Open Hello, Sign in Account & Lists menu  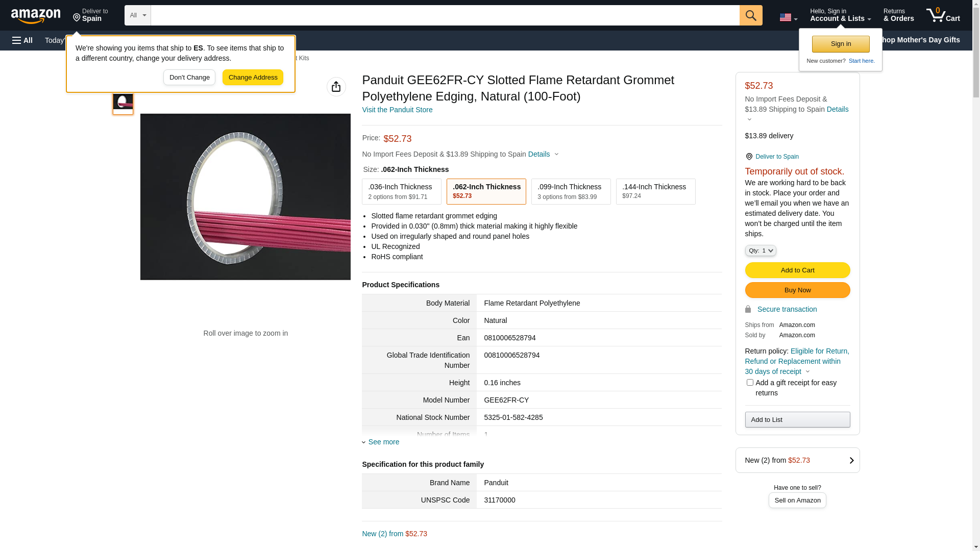click(x=840, y=15)
